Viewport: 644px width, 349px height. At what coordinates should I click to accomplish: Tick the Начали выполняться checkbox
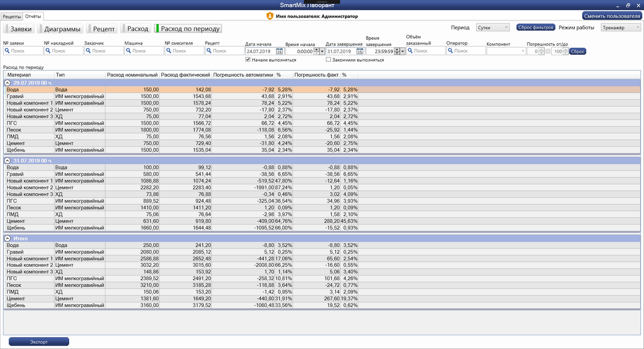pos(248,60)
